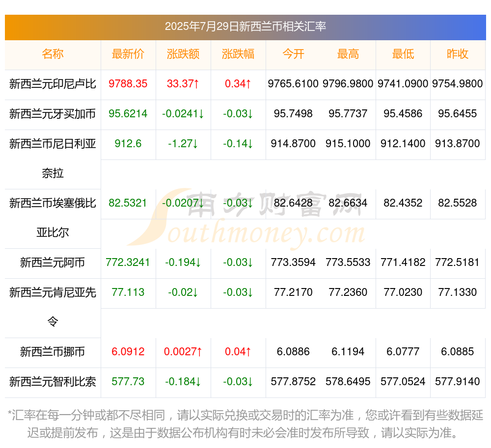
Task: Select row name 新西兰元肯尼亚先令
Action: (x=53, y=307)
